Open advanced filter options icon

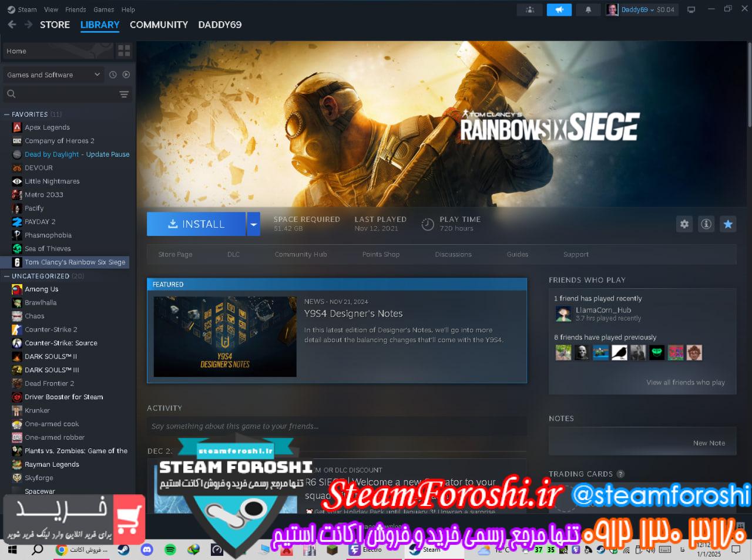click(124, 94)
